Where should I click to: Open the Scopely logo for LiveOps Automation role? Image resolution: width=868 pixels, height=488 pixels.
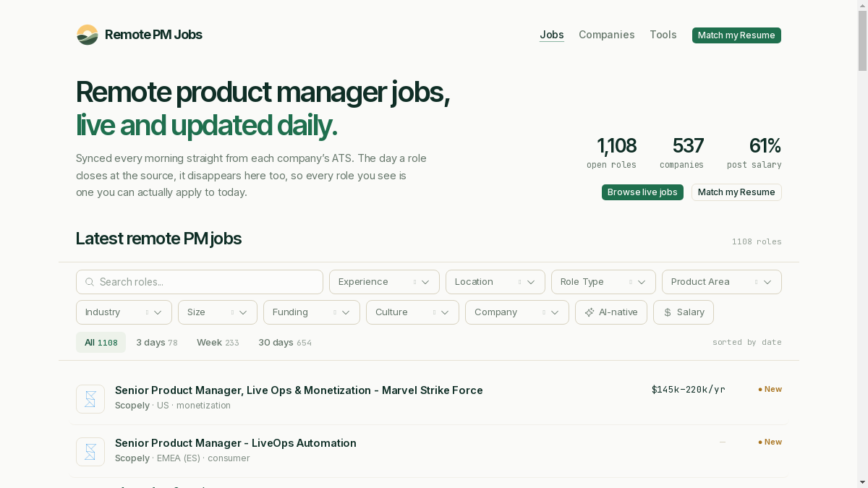(x=90, y=452)
